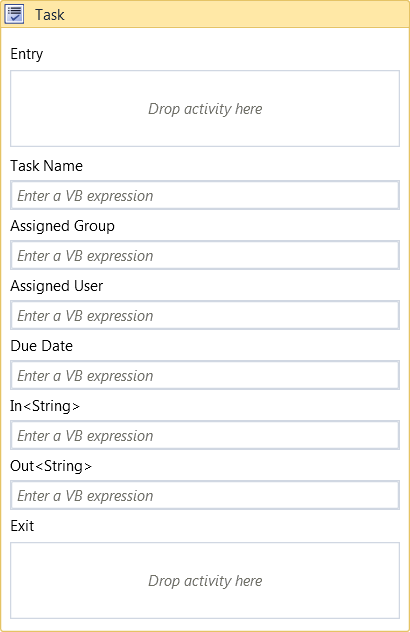Click the Task activity checklist icon

click(14, 14)
